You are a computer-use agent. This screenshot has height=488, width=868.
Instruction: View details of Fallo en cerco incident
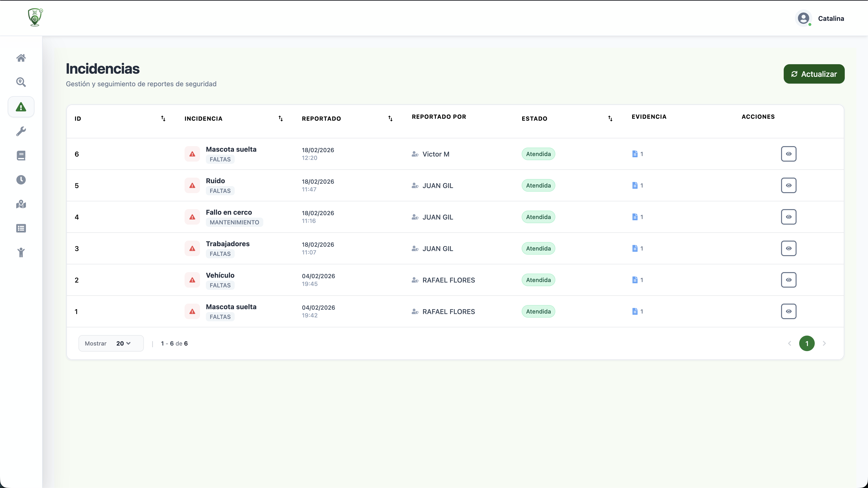point(789,217)
